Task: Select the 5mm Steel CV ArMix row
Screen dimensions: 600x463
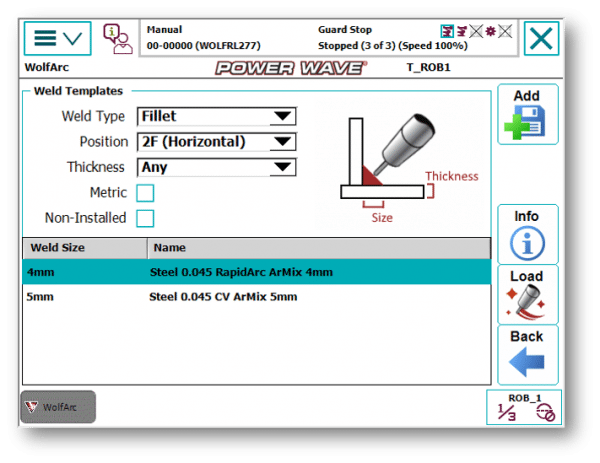Action: point(256,297)
